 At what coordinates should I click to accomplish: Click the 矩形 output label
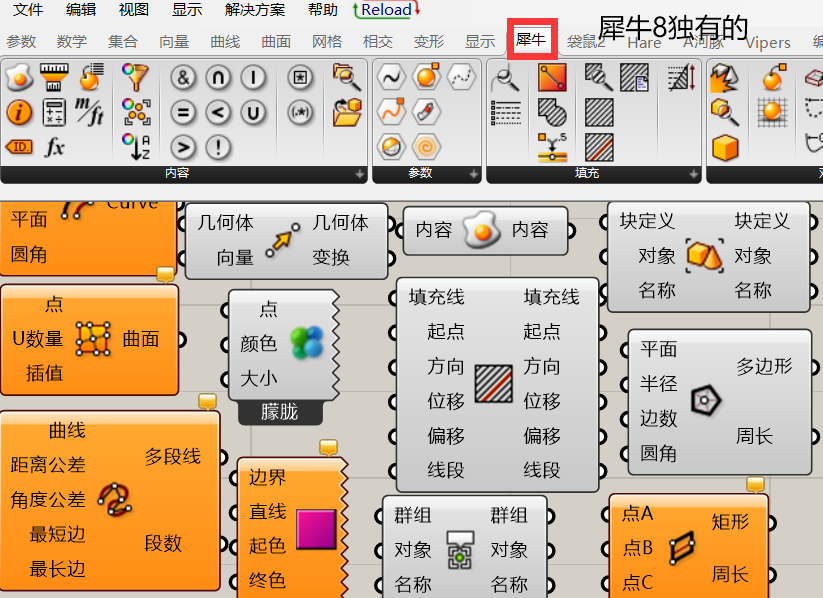(730, 521)
